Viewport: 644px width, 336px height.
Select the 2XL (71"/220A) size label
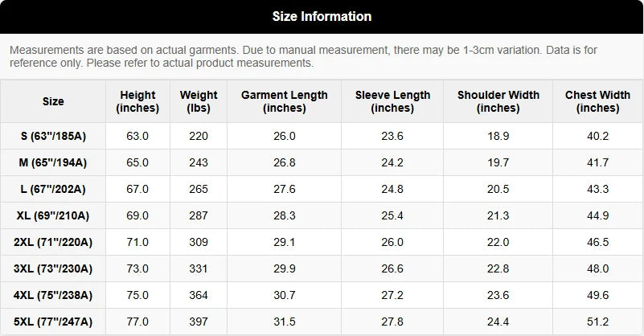[53, 242]
